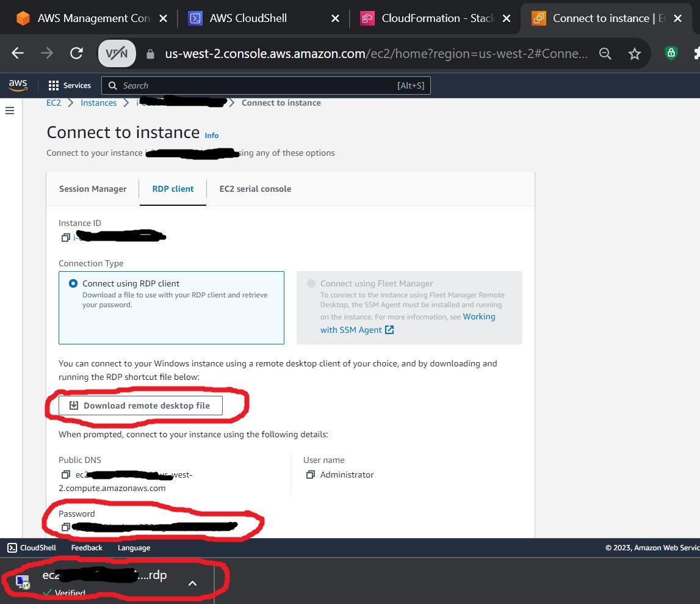The width and height of the screenshot is (700, 604).
Task: Open the EC2 serial console tab
Action: click(255, 189)
